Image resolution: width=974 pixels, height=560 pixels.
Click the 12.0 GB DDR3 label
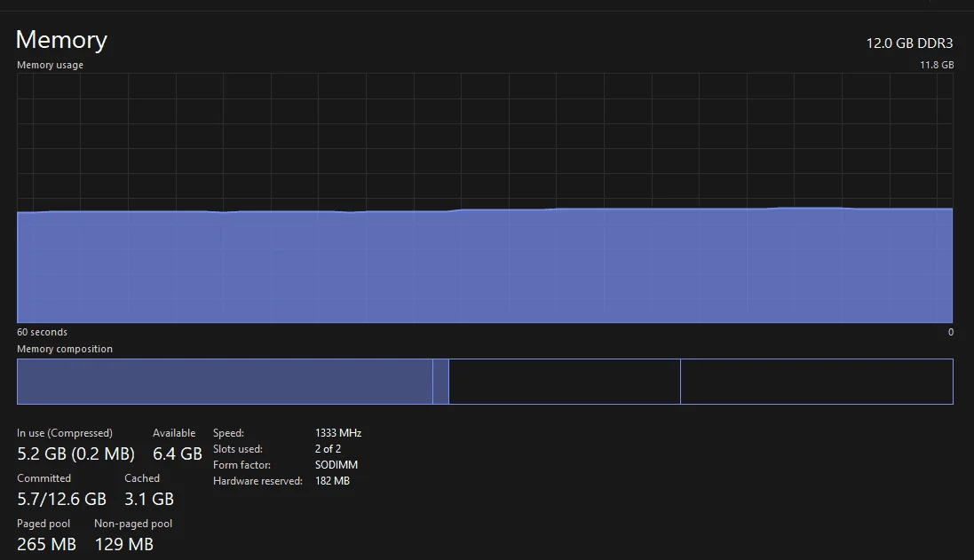(909, 43)
